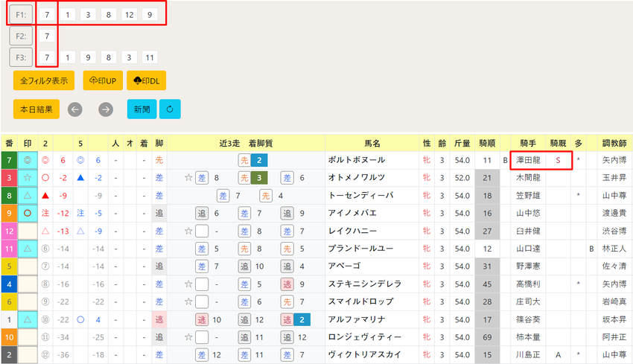
Task: Click the circle mark cell for horse 9
Action: click(28, 213)
